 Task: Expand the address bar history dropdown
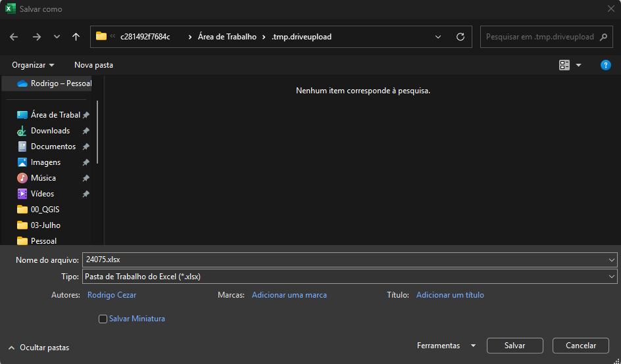point(438,37)
